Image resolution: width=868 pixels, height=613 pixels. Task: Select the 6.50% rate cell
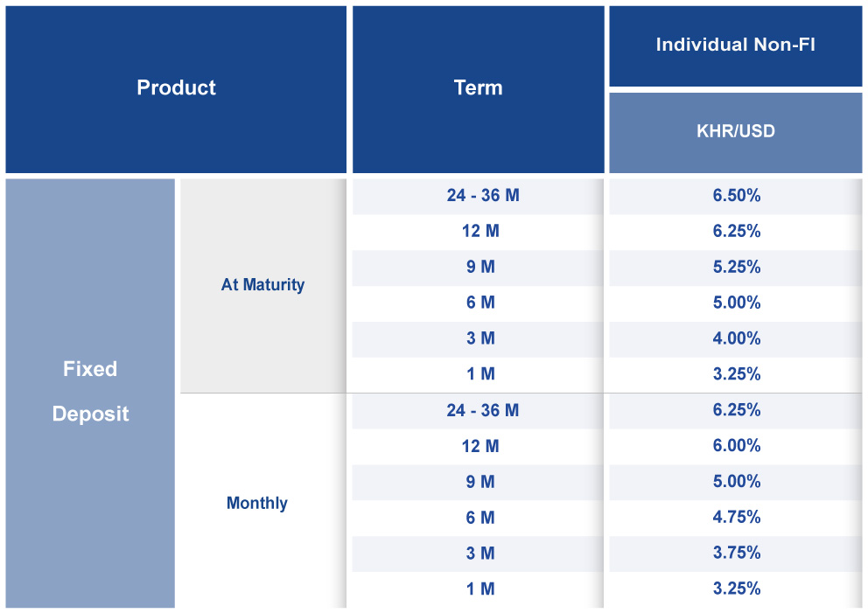(x=736, y=196)
